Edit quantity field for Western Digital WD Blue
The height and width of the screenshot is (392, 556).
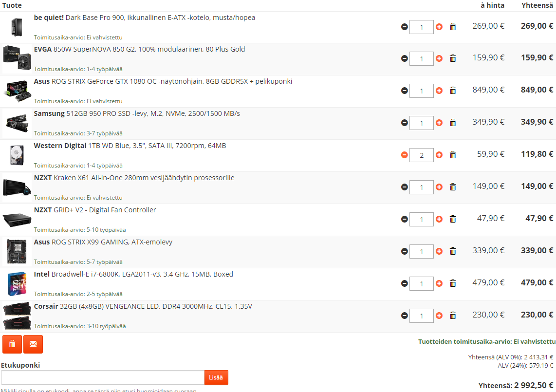pos(422,155)
